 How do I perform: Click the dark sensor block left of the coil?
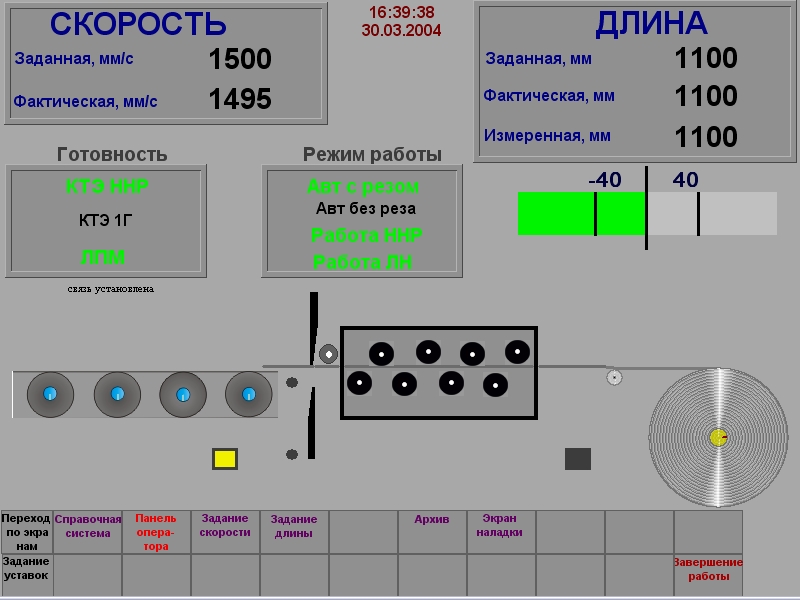click(x=579, y=460)
